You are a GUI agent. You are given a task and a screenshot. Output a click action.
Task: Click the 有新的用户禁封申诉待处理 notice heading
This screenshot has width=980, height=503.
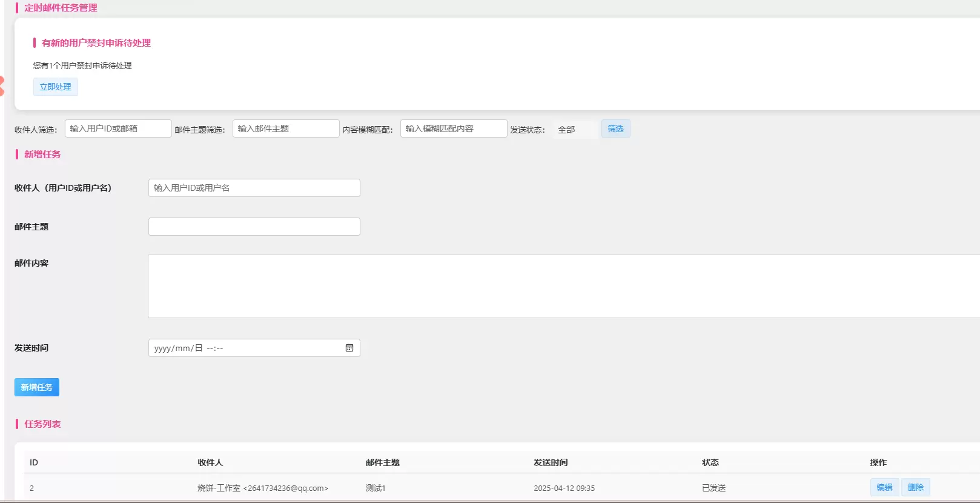point(96,43)
